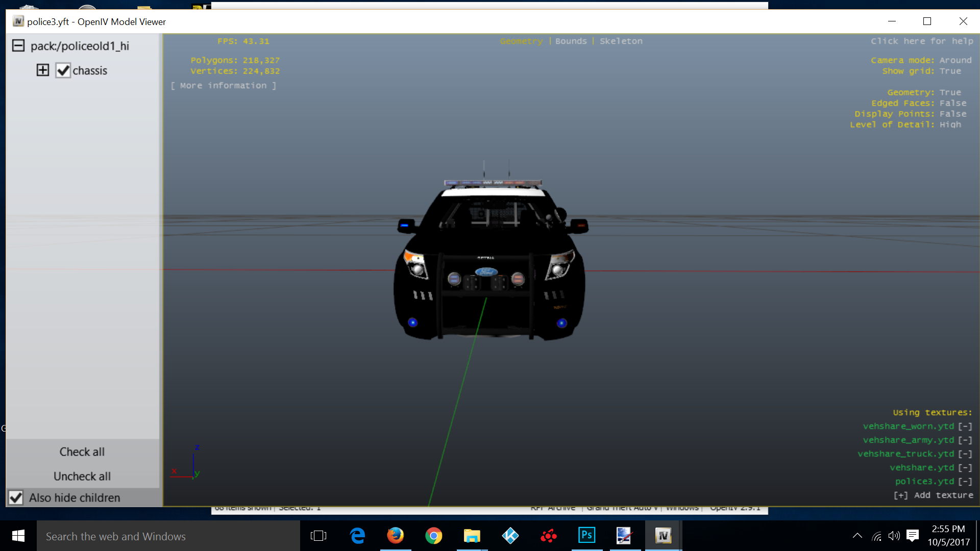Switch to Bounds view tab
This screenshot has height=551, width=980.
[571, 41]
